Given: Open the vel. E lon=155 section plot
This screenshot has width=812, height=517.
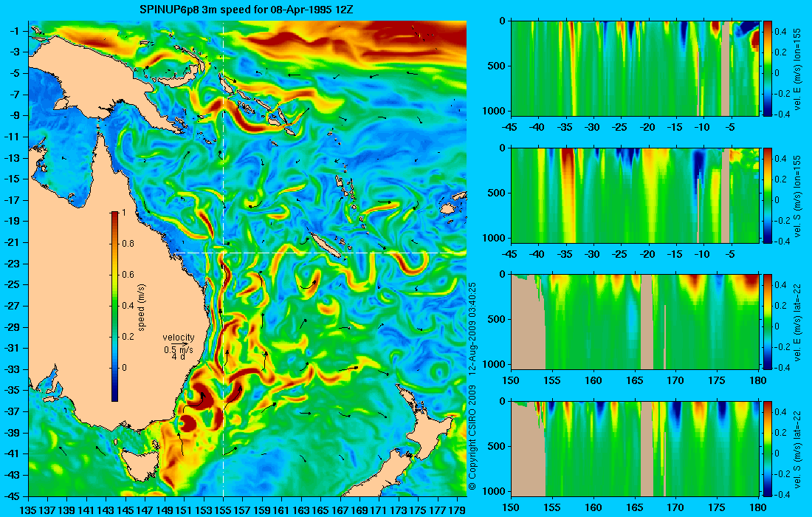Looking at the screenshot, I should click(x=635, y=69).
